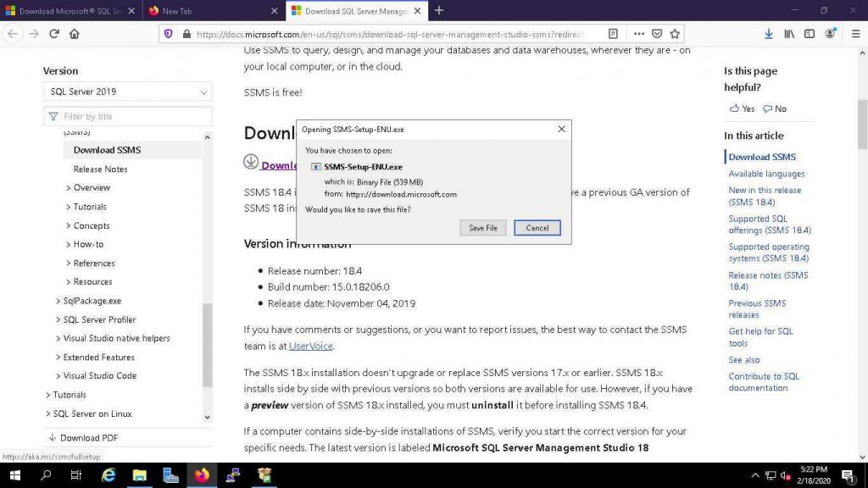Expand the Tutorials section in the sidebar
Image resolution: width=868 pixels, height=488 pixels.
point(70,394)
